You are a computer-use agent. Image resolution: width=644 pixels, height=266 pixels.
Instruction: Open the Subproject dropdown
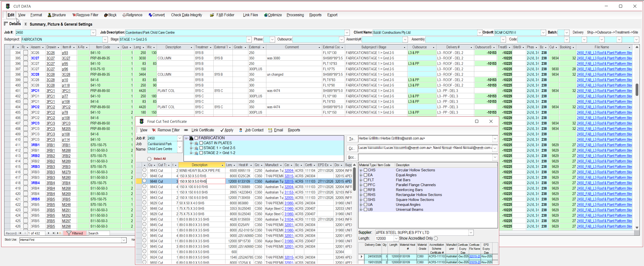105,39
